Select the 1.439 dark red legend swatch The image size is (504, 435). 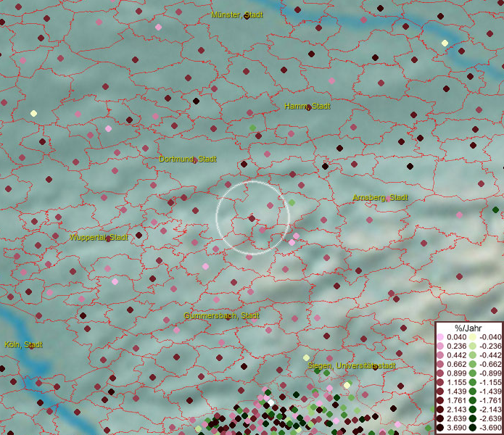(x=440, y=391)
